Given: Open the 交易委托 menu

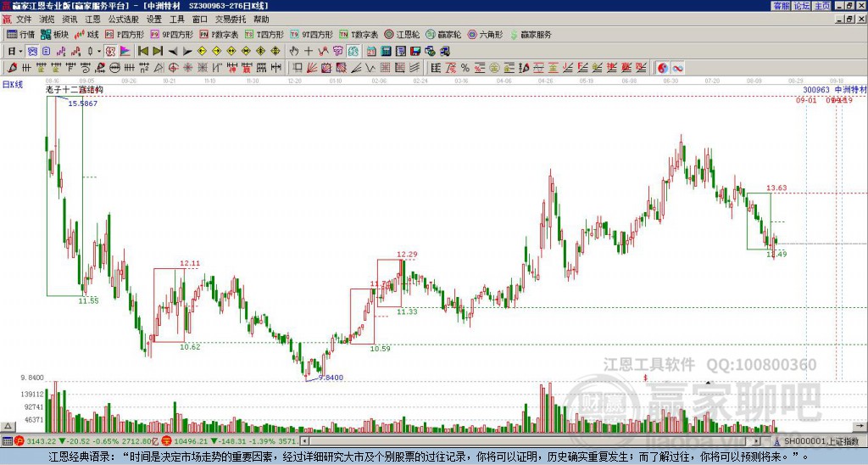Looking at the screenshot, I should pos(231,20).
